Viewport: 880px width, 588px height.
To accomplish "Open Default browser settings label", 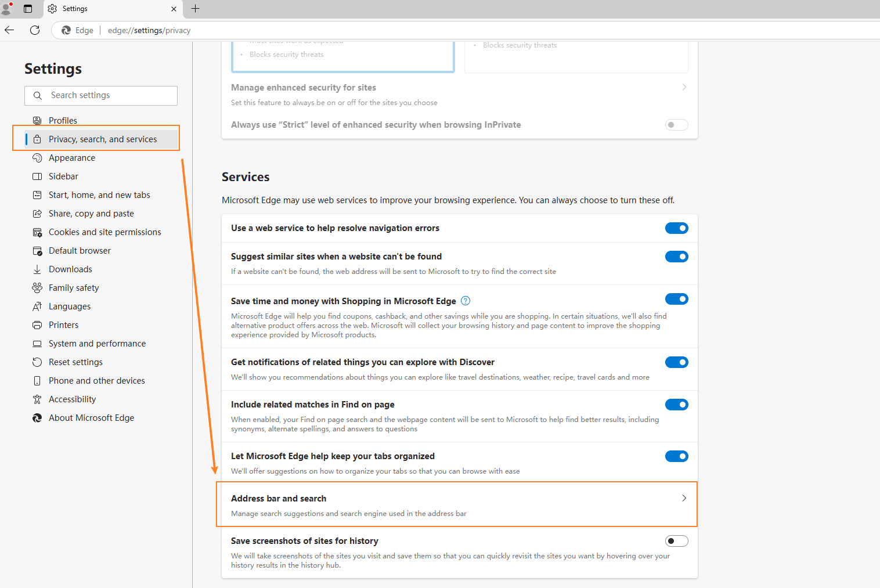I will (x=80, y=251).
